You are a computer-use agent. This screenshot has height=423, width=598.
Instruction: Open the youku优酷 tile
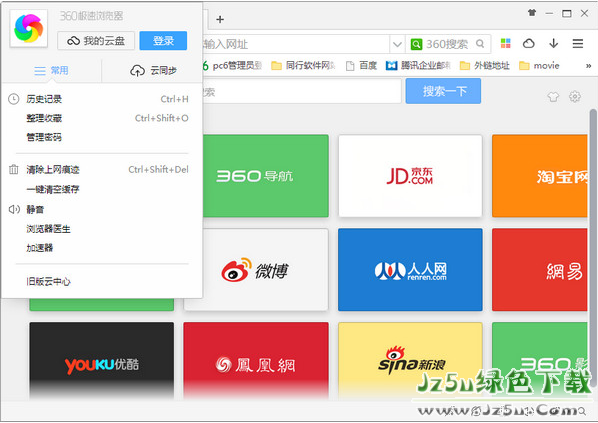(x=101, y=360)
